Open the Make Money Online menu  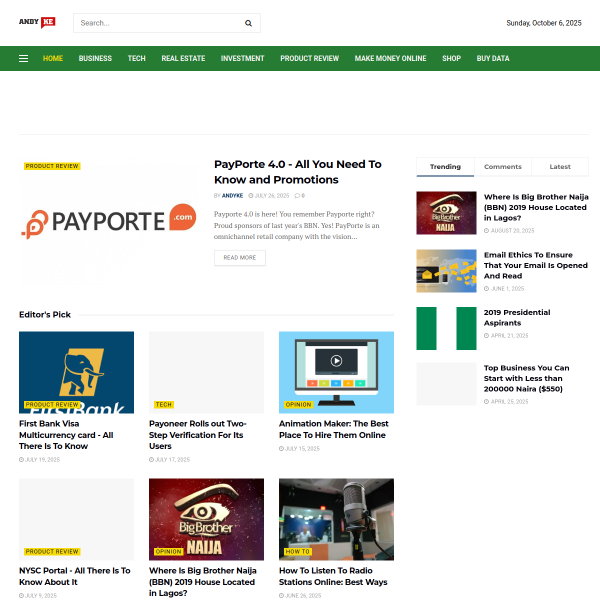(390, 59)
